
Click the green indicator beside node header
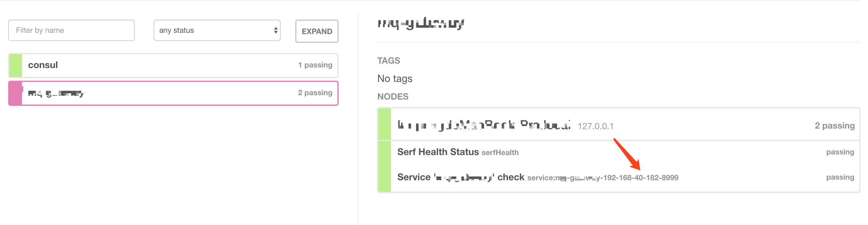(385, 124)
